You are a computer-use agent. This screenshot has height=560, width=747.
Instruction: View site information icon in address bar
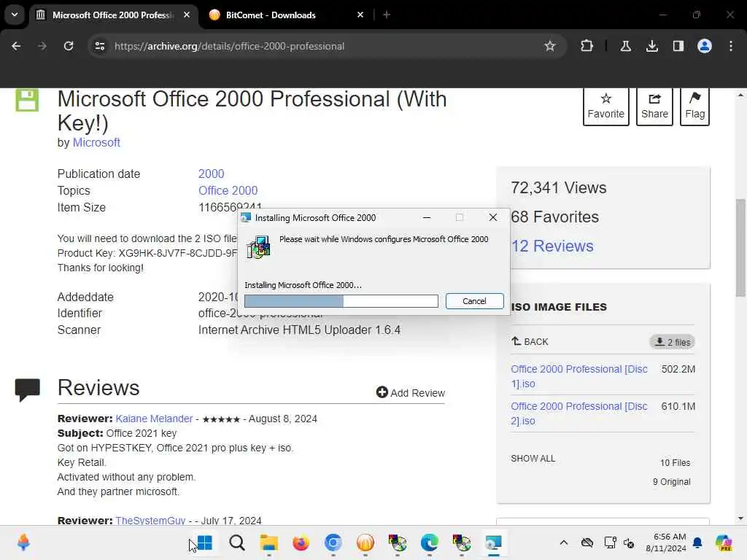point(99,46)
